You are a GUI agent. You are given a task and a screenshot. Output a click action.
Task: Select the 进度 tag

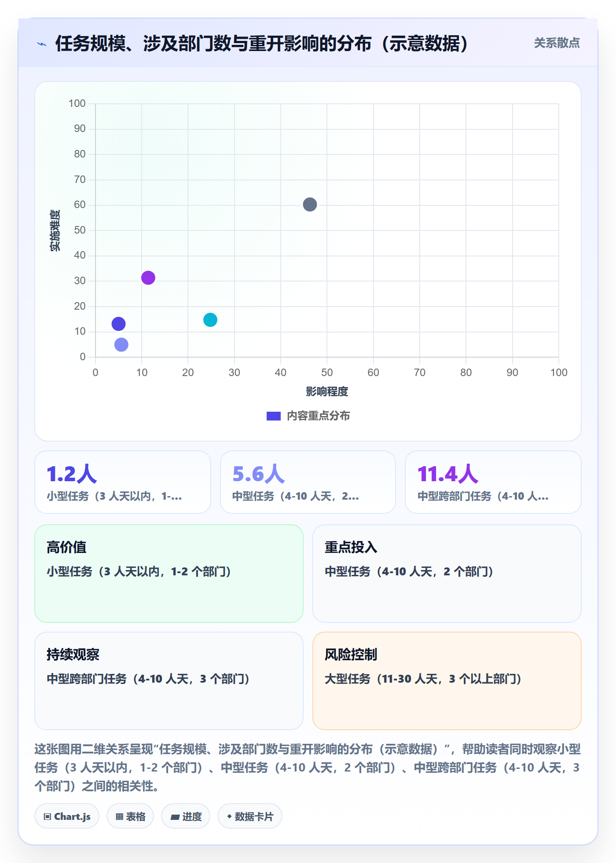click(x=186, y=816)
